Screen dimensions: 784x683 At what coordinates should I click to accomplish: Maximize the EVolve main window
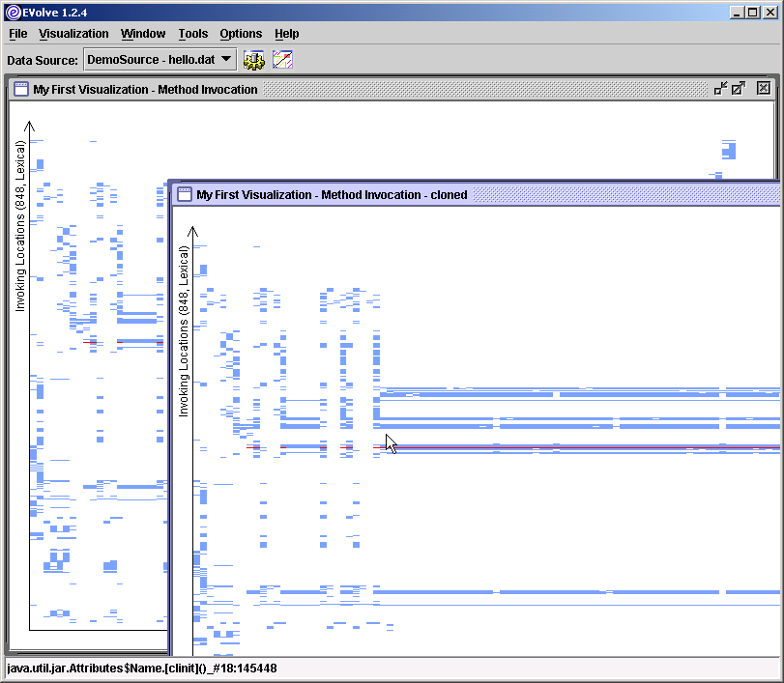(752, 13)
